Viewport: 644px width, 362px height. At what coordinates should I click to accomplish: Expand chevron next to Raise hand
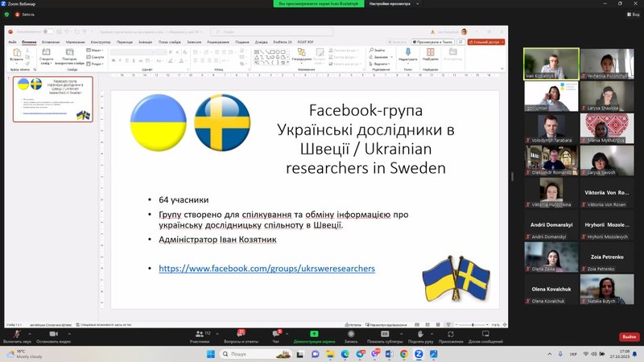[431, 334]
